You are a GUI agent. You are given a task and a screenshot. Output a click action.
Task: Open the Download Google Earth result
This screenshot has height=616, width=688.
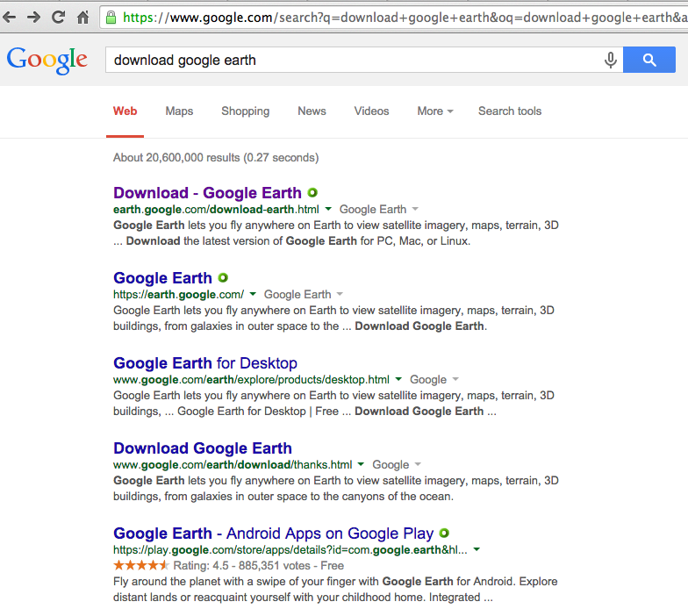coord(202,448)
